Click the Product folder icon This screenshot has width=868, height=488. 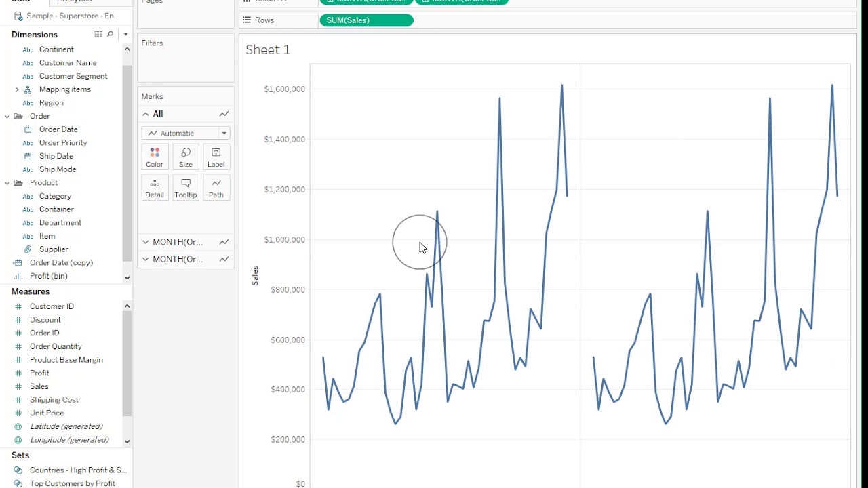(18, 183)
